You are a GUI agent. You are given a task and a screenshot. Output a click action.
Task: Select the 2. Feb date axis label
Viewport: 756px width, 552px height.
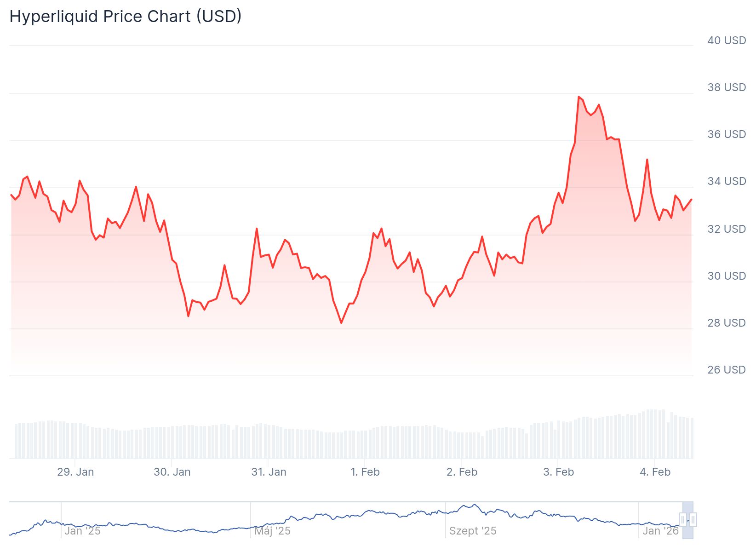click(462, 472)
